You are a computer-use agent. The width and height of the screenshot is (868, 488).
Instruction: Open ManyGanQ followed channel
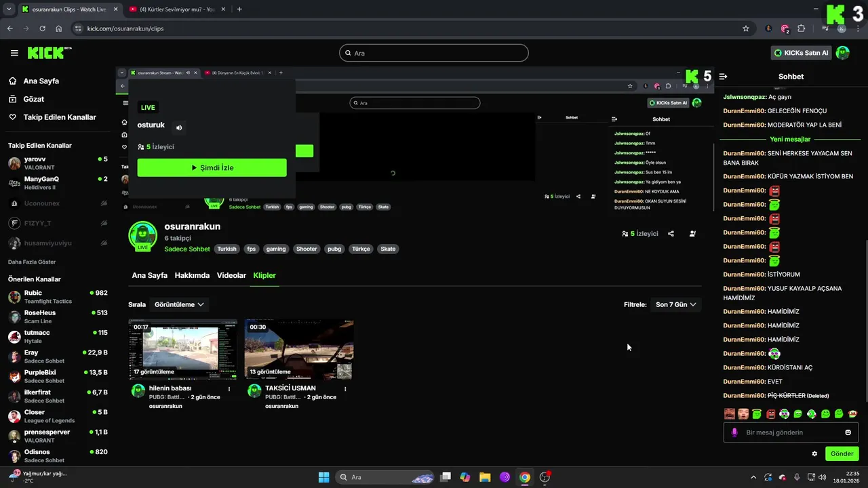[58, 183]
